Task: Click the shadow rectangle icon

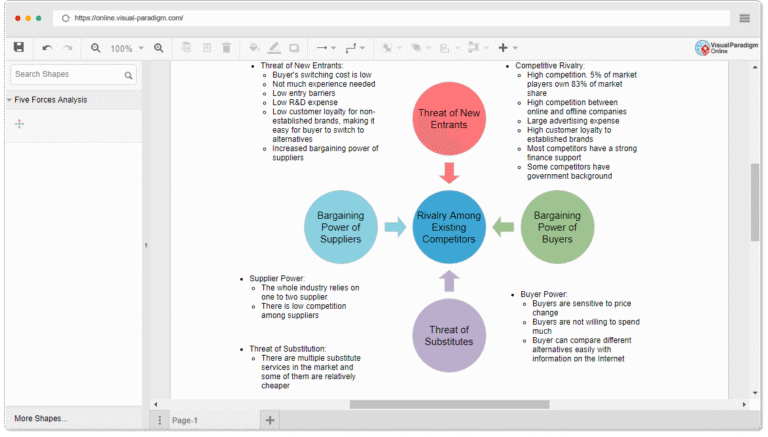Action: pos(294,48)
